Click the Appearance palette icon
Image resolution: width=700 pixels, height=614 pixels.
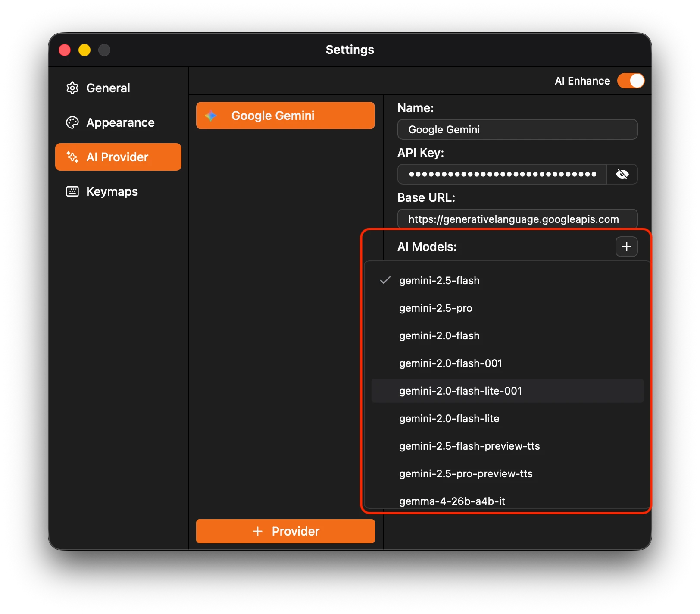tap(72, 122)
